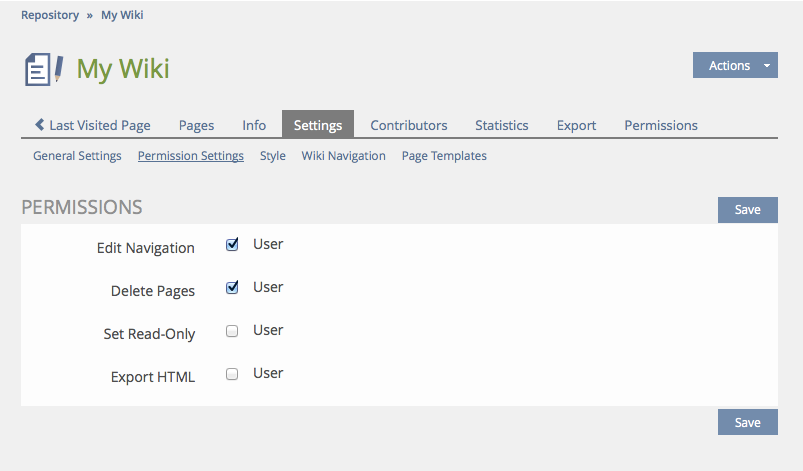The height and width of the screenshot is (471, 803).
Task: Open Wiki Navigation settings
Action: coord(343,156)
